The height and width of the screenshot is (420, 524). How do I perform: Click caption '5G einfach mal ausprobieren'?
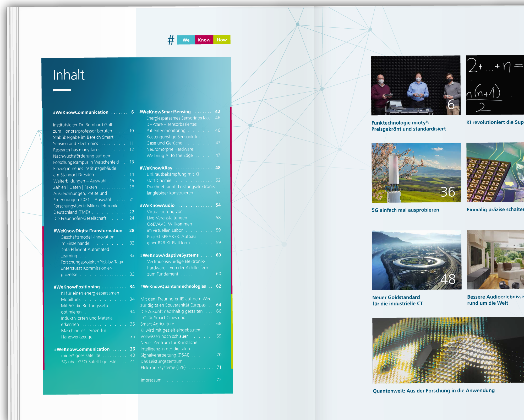click(405, 210)
